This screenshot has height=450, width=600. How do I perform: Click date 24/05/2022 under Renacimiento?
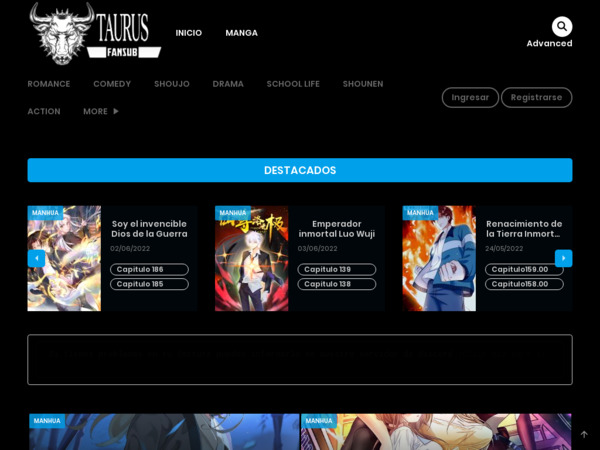point(504,249)
